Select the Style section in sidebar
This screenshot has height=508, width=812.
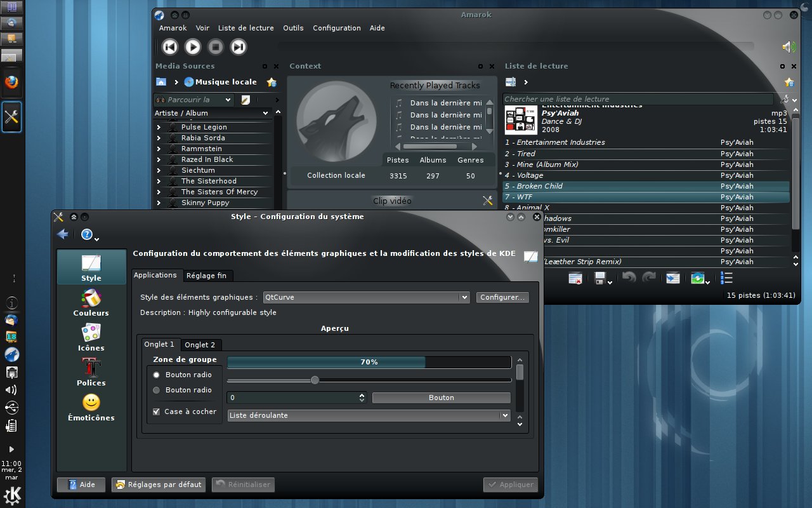[91, 267]
